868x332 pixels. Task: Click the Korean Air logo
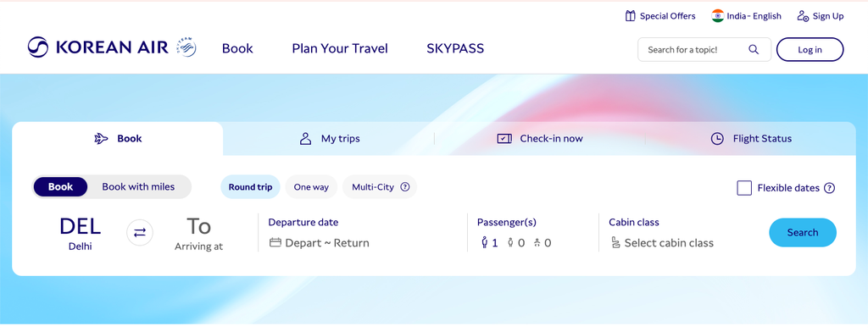[98, 47]
